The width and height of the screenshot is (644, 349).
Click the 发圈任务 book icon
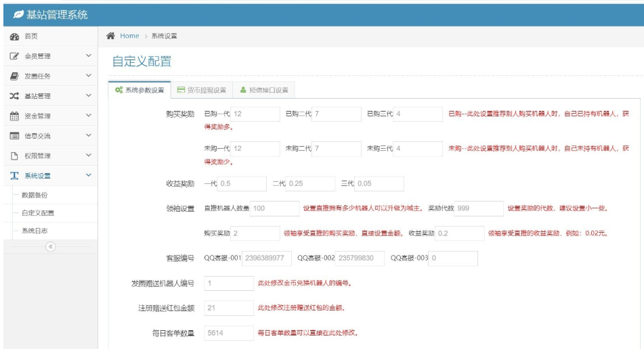(13, 76)
